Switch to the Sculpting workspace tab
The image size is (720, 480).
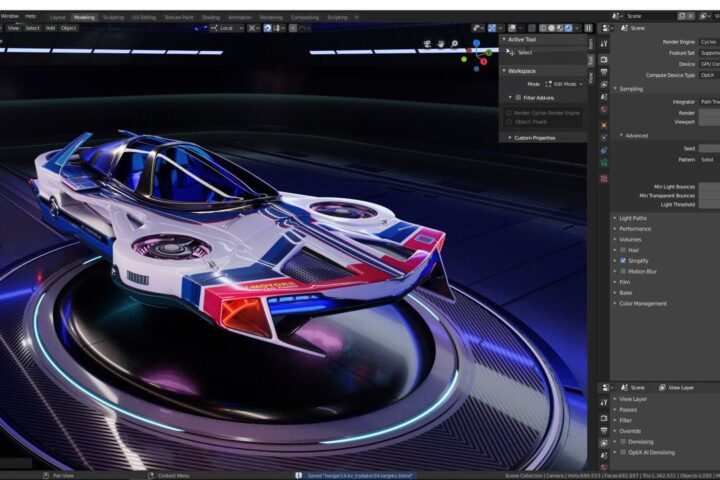tap(113, 17)
